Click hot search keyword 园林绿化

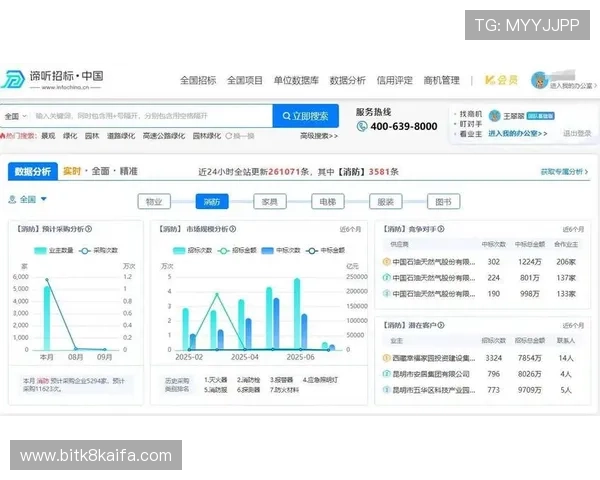tap(207, 136)
